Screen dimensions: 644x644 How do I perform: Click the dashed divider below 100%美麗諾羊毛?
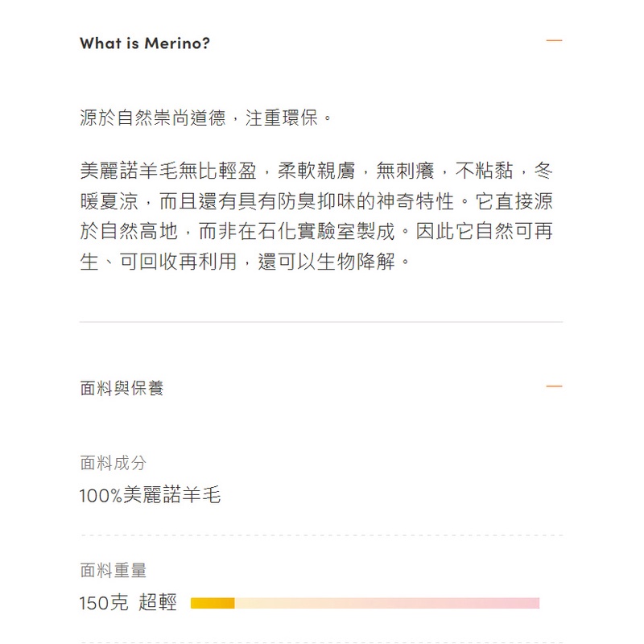(321, 535)
